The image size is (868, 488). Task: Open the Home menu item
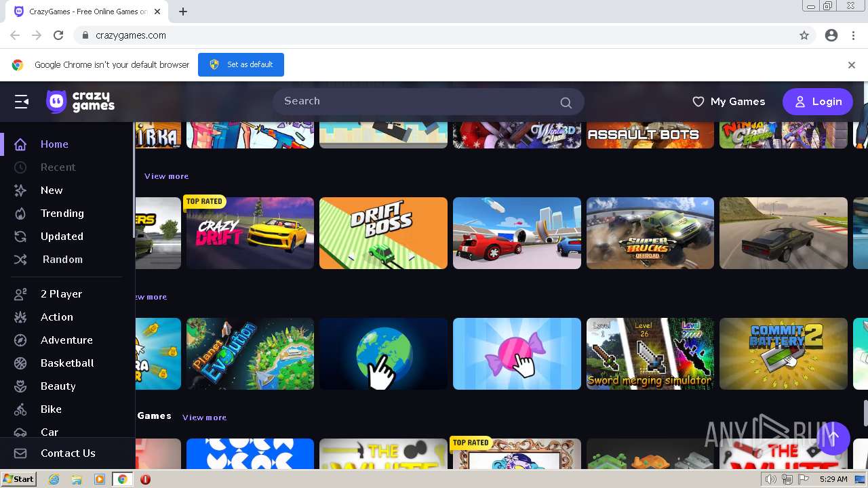tap(54, 144)
